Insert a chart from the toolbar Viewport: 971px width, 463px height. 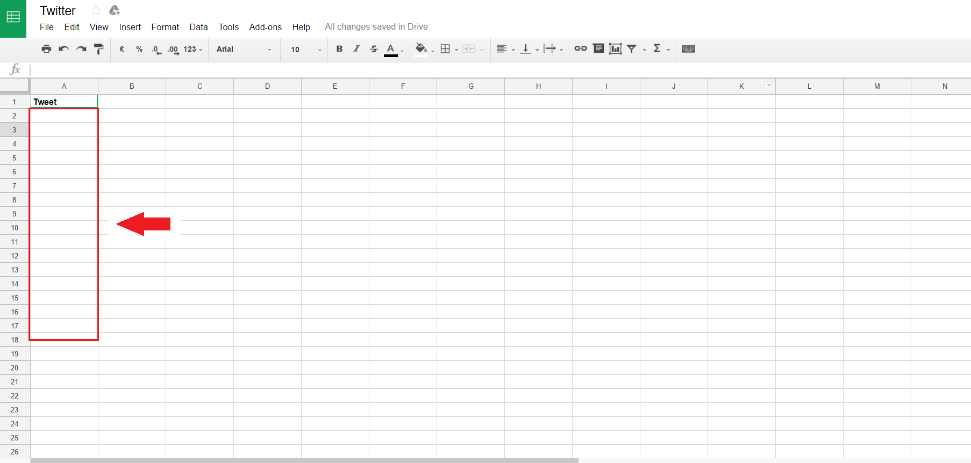click(x=615, y=48)
